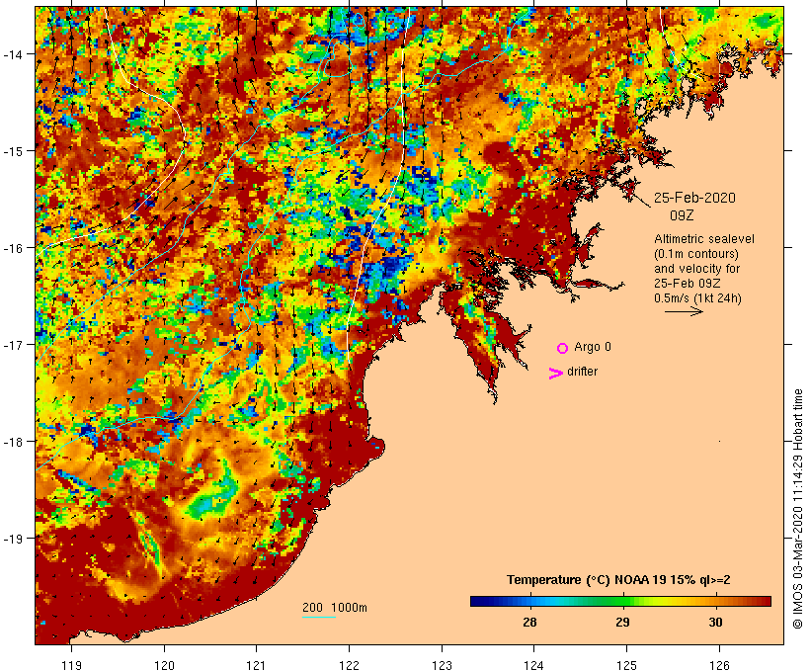Click the magenta drifter legend marker

tap(556, 374)
